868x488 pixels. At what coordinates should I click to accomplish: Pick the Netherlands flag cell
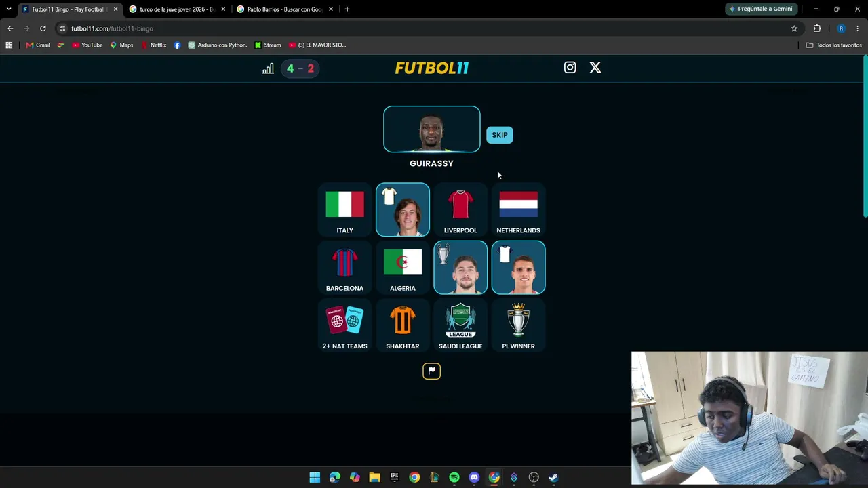click(518, 210)
